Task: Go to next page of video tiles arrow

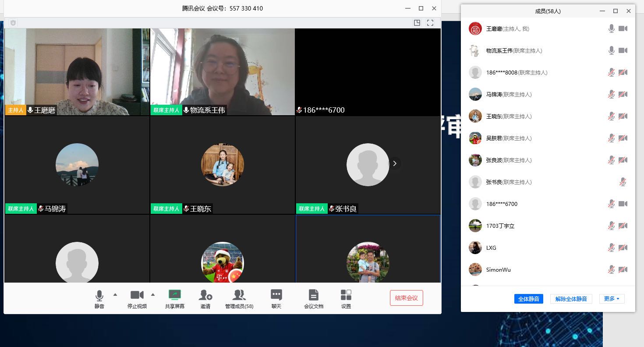Action: tap(395, 163)
